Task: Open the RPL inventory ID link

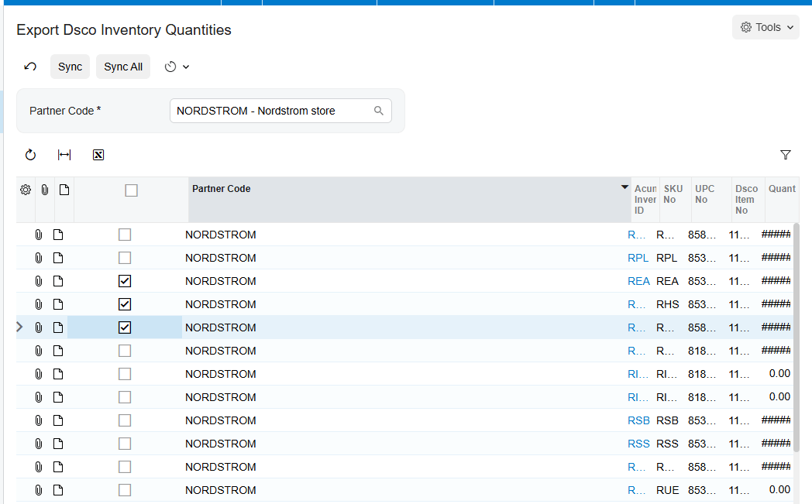Action: pyautogui.click(x=638, y=258)
